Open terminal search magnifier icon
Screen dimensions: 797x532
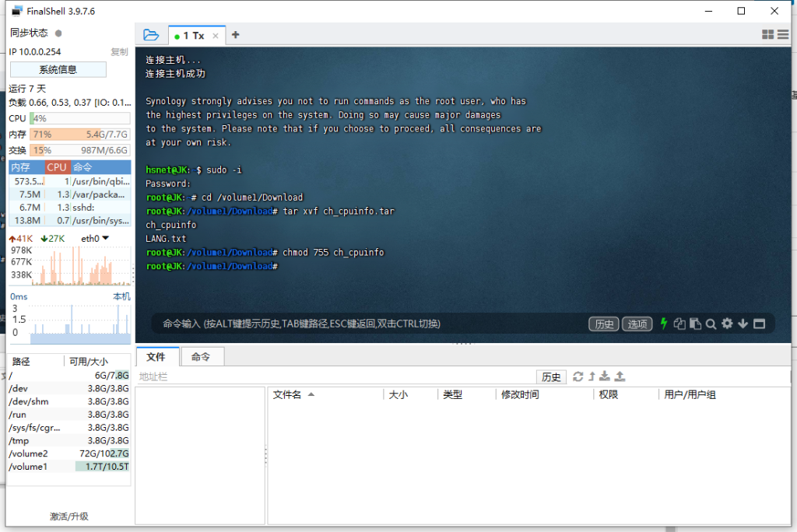(711, 324)
